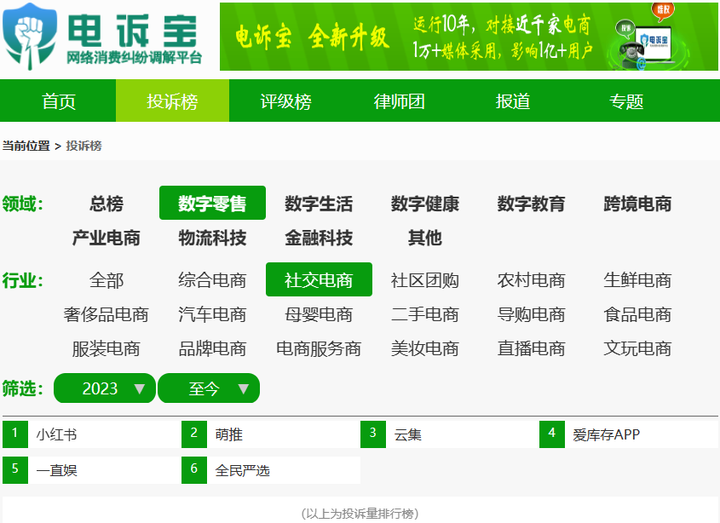Filter by 汽车电商 industry
Image resolution: width=720 pixels, height=523 pixels.
[x=212, y=315]
